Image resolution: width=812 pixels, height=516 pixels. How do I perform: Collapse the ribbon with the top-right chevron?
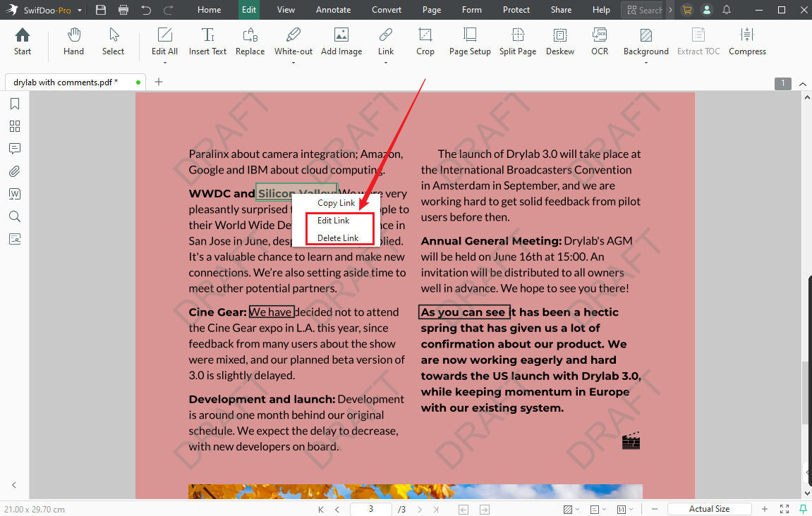tap(803, 84)
